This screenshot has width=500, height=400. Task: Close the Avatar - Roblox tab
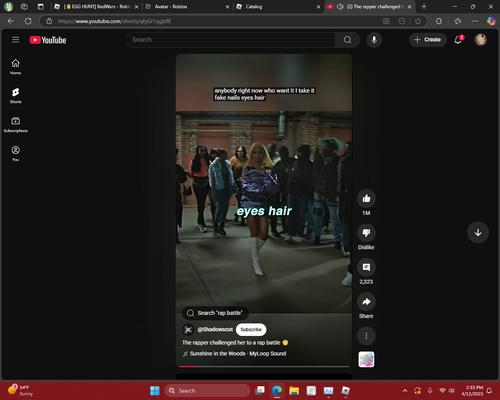[228, 7]
